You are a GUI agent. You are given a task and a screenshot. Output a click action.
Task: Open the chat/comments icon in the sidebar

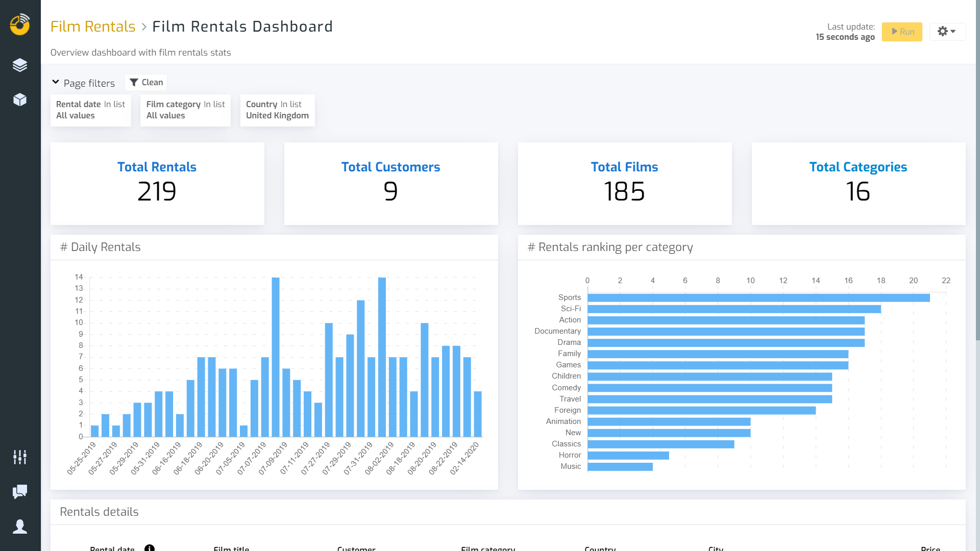[19, 492]
